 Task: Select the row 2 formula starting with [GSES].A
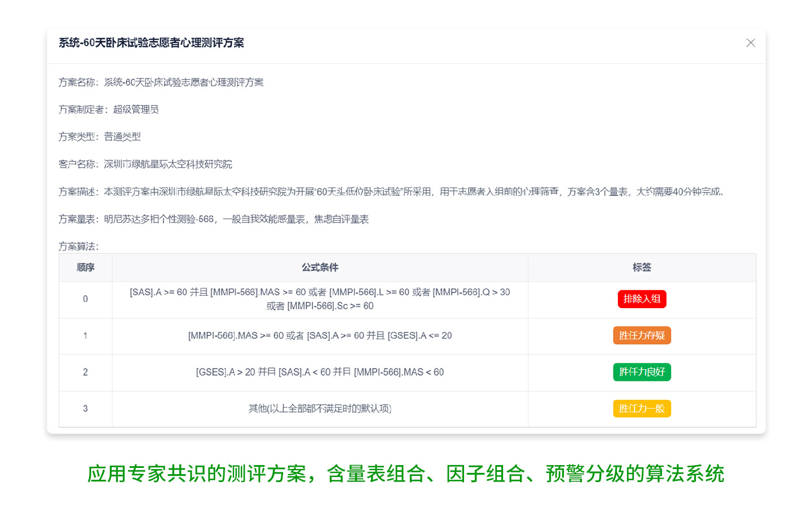320,373
